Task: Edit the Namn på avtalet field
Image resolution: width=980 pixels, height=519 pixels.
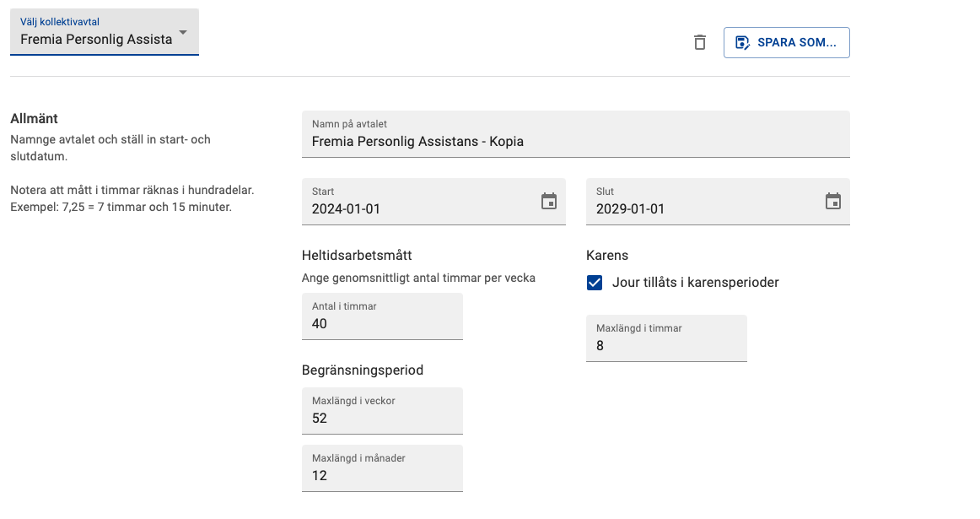Action: pos(575,134)
